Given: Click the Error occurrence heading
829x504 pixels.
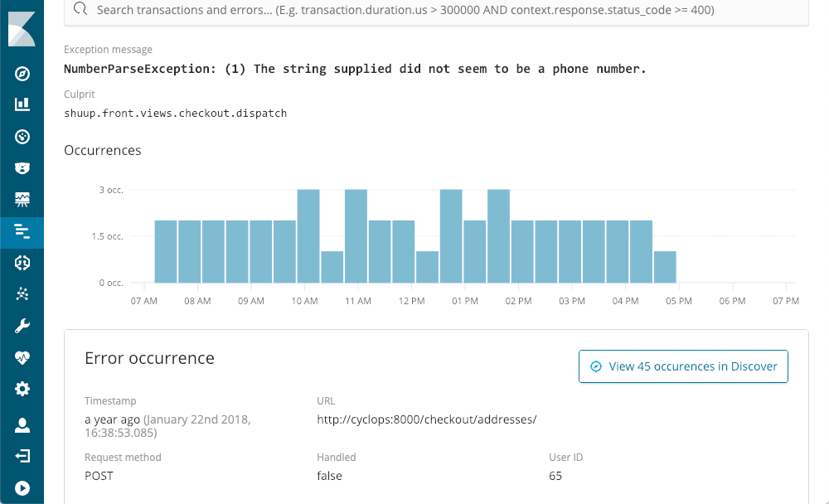Looking at the screenshot, I should tap(149, 358).
